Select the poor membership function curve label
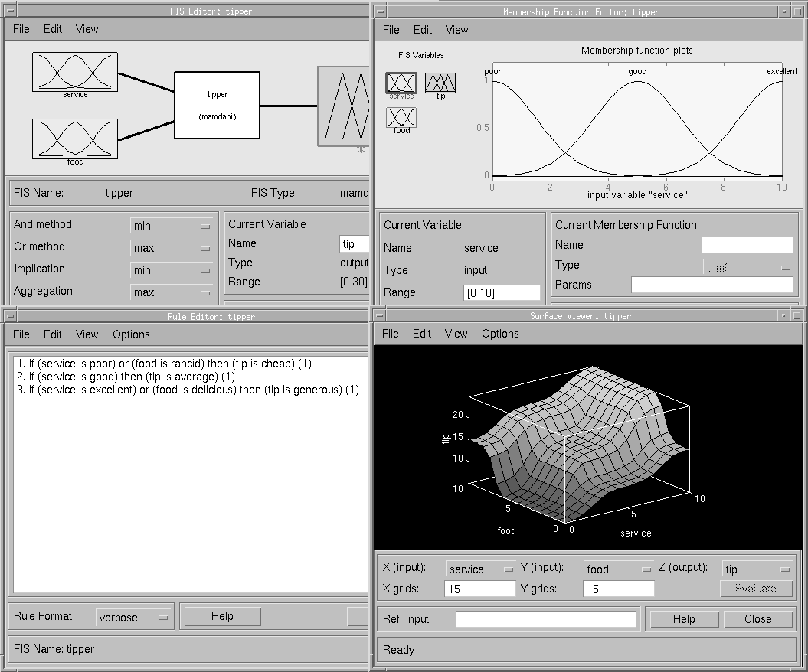 click(492, 72)
